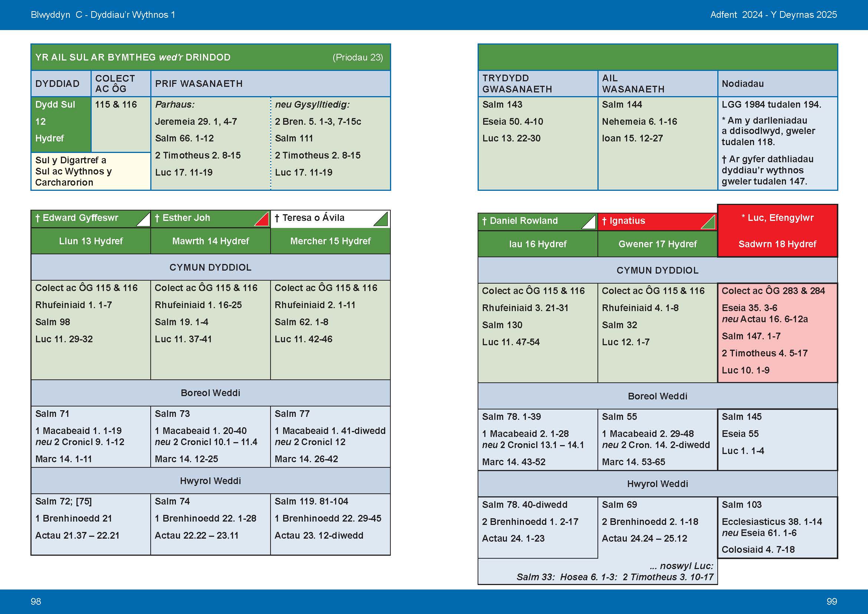
Task: Click 'Ecclesiasticus 38. 1-14' reading
Action: click(x=772, y=522)
